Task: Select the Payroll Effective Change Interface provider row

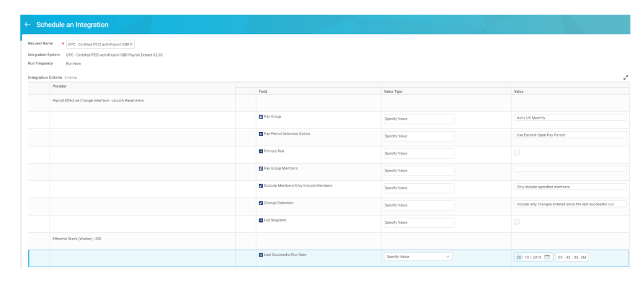Action: pos(98,100)
